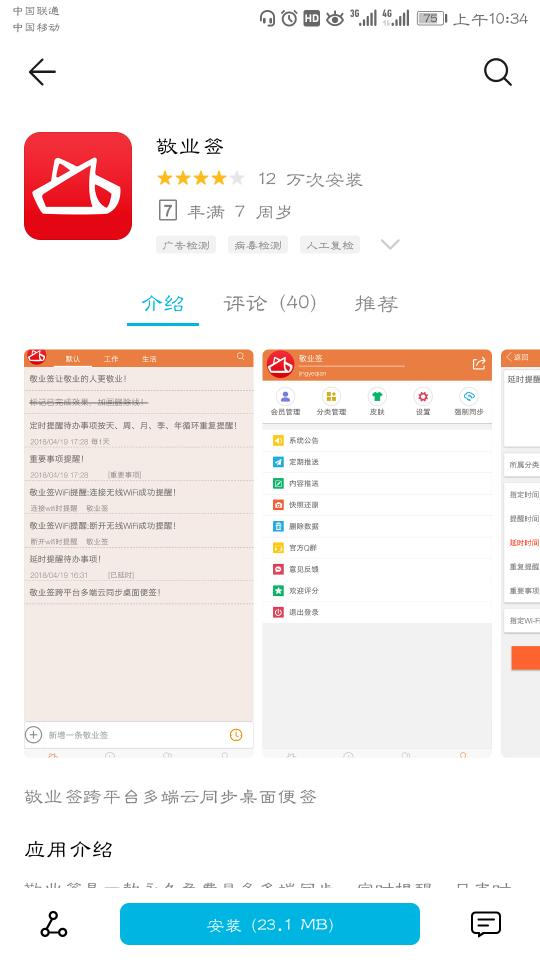Open the second screenshot with settings menu
The image size is (540, 960).
pyautogui.click(x=377, y=553)
